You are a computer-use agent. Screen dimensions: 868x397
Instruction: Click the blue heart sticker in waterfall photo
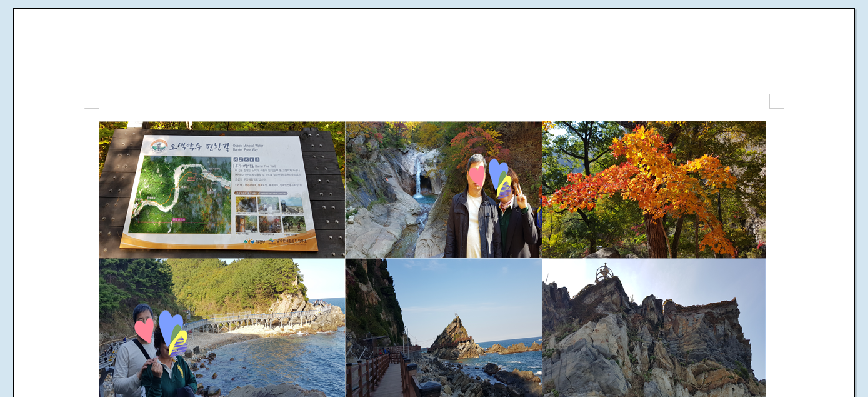pos(497,171)
